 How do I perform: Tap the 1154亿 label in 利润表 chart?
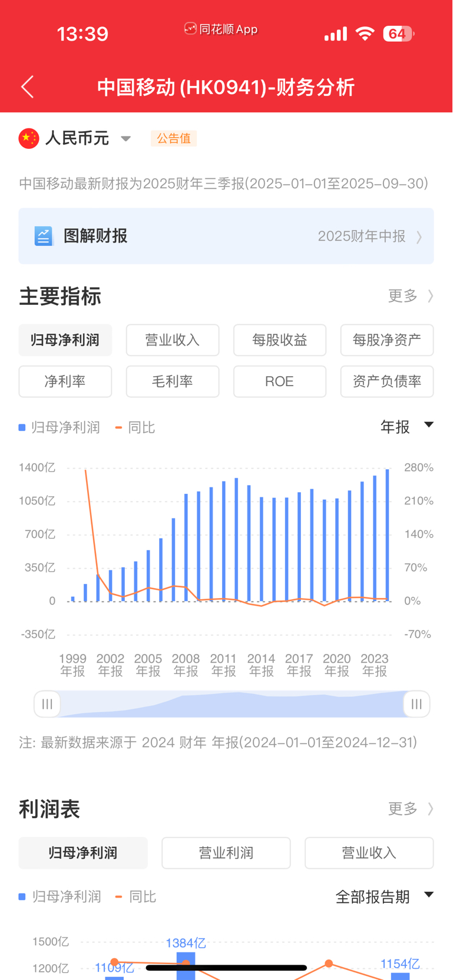pyautogui.click(x=400, y=964)
